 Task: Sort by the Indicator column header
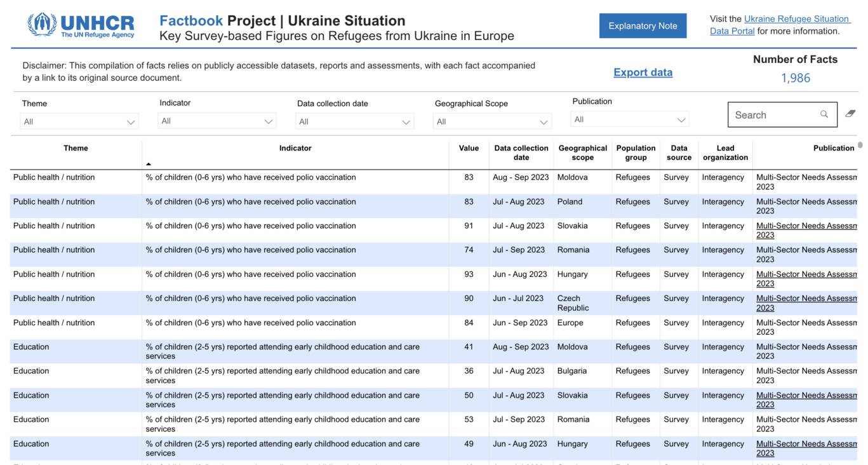tap(295, 148)
